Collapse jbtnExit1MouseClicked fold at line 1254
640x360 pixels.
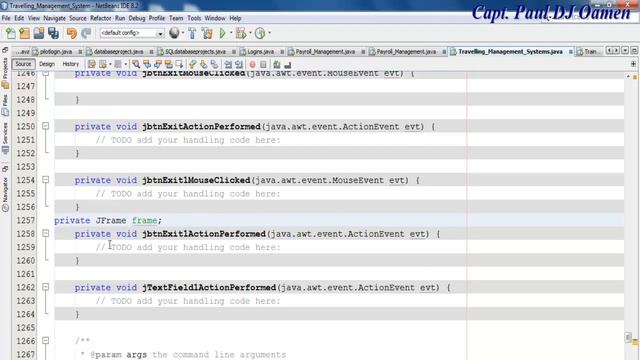coord(46,180)
